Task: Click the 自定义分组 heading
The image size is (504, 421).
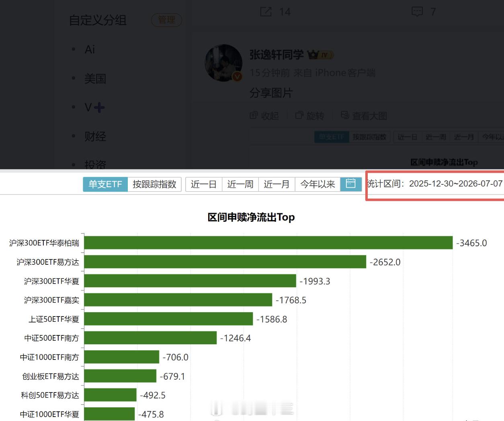Action: coord(98,20)
